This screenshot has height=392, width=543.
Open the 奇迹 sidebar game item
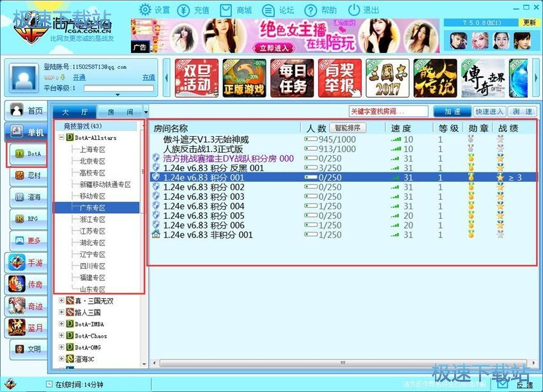click(27, 306)
